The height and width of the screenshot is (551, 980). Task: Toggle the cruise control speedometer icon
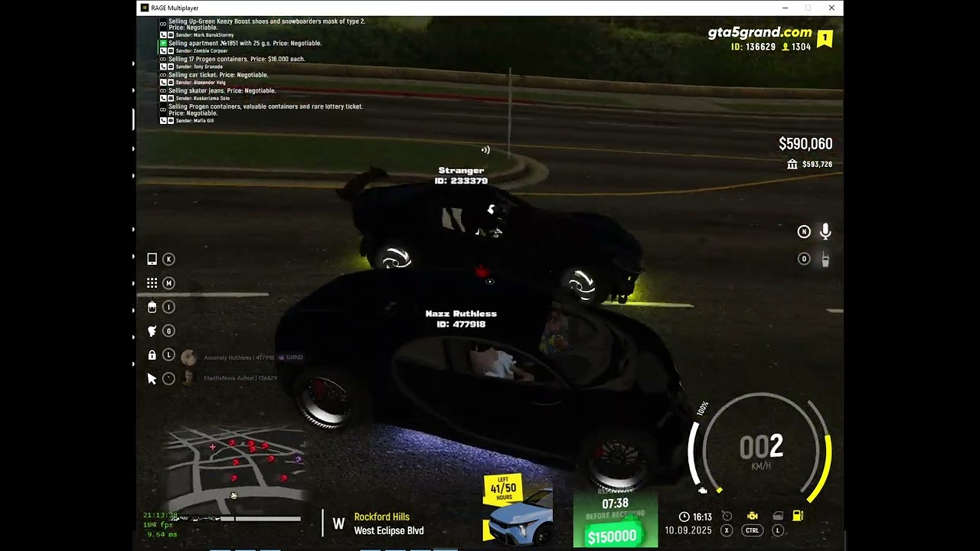point(727,517)
